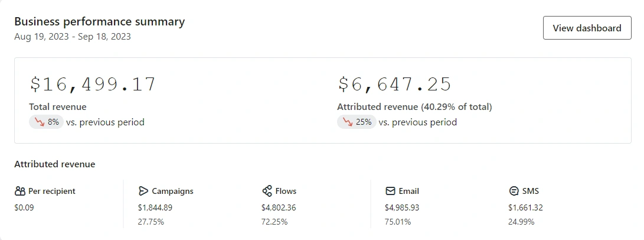Click the Campaigns paper-plane icon

coord(143,191)
